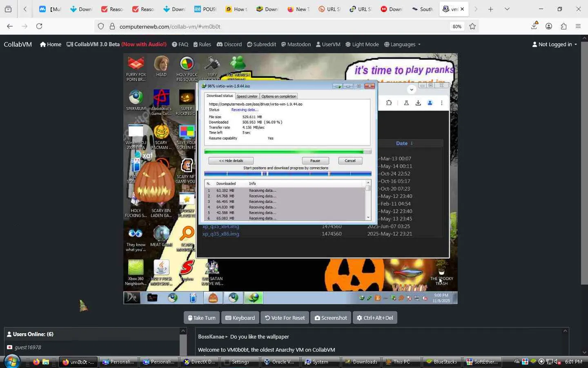Click the Screenshot button
Screen dimensions: 588x368
331,318
